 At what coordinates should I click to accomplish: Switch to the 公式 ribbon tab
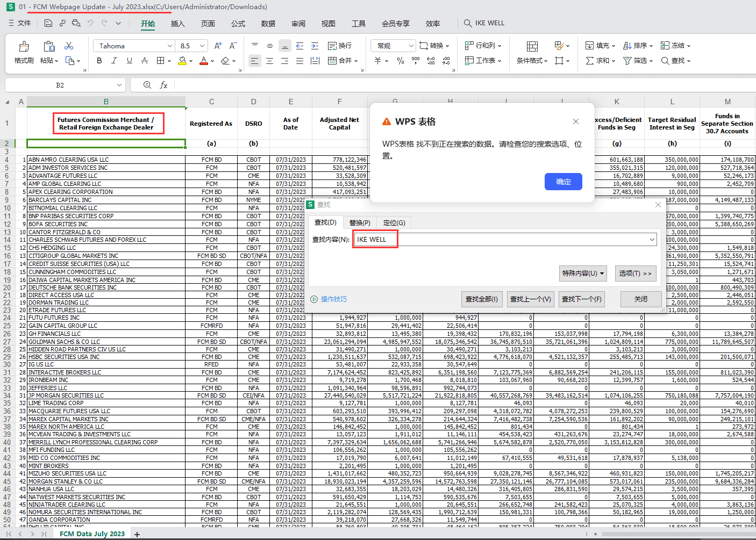click(238, 24)
